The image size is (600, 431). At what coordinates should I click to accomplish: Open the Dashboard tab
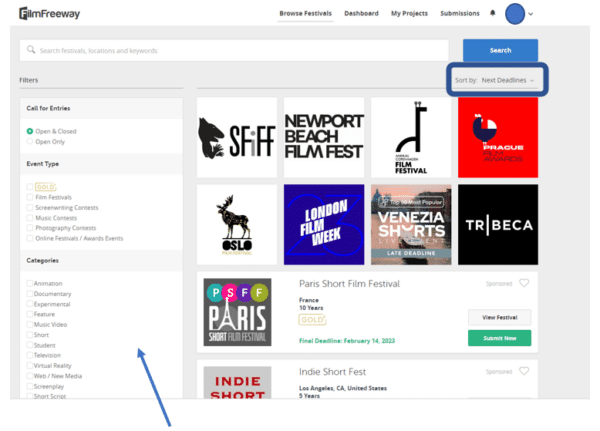pyautogui.click(x=361, y=13)
